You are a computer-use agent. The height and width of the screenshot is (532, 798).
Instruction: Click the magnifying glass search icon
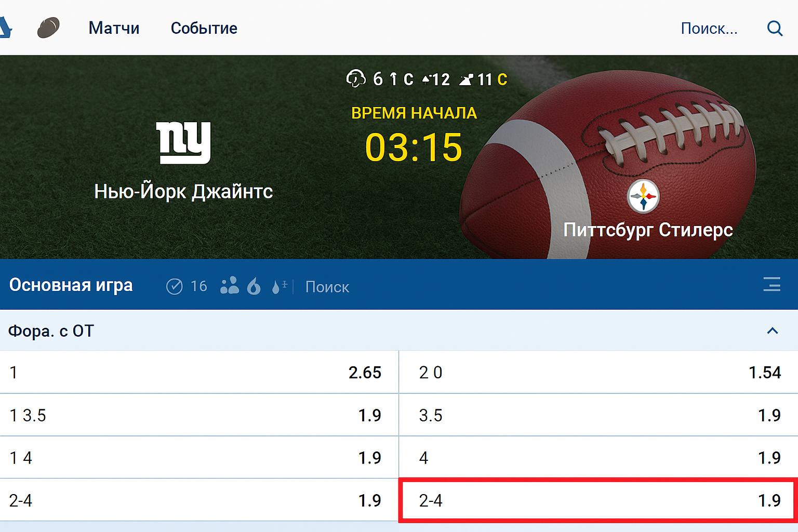[775, 28]
